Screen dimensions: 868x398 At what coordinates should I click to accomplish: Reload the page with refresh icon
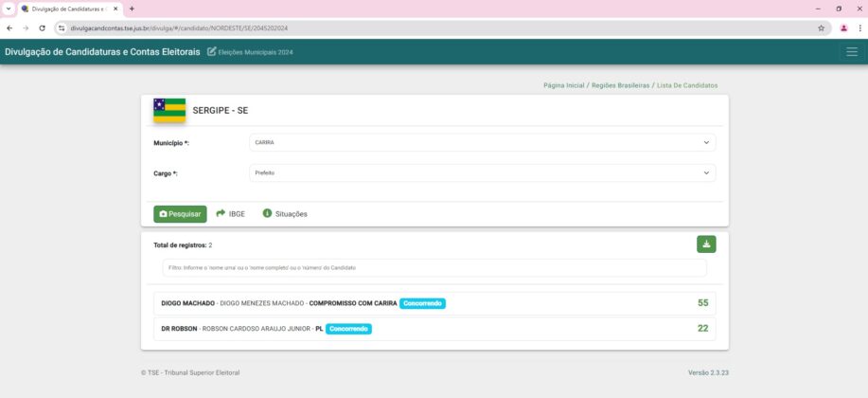42,27
